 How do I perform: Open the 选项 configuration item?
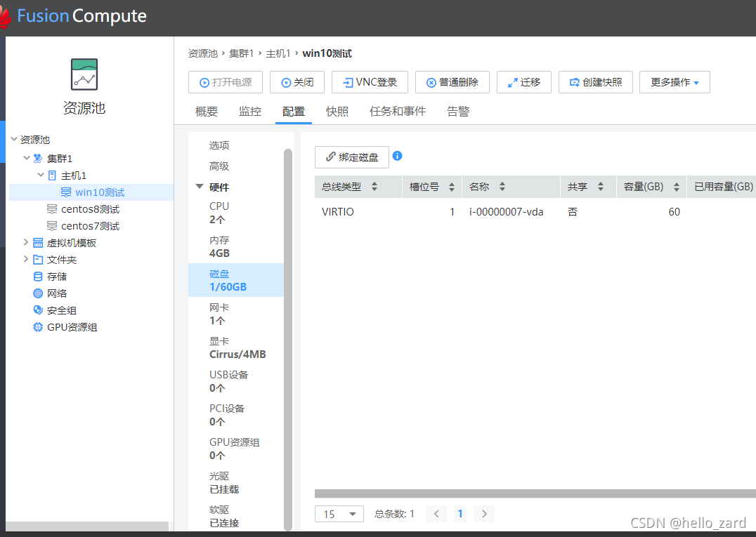coord(219,145)
